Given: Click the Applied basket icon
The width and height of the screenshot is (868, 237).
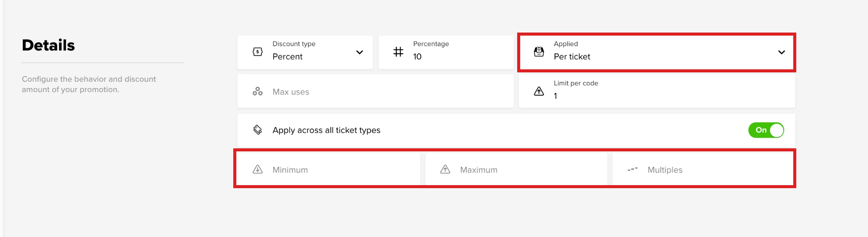Looking at the screenshot, I should coord(539,52).
